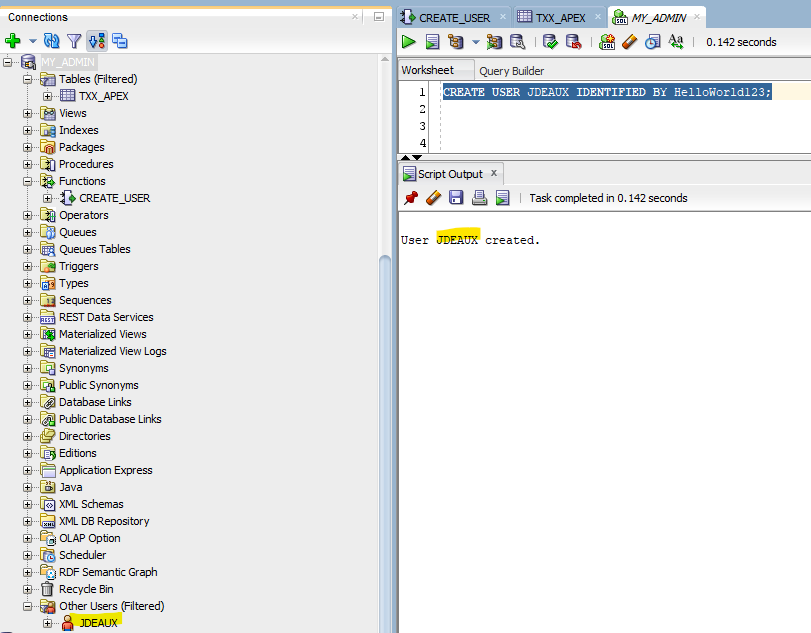
Task: Click the Commit icon in worksheet toolbar
Action: [x=550, y=42]
